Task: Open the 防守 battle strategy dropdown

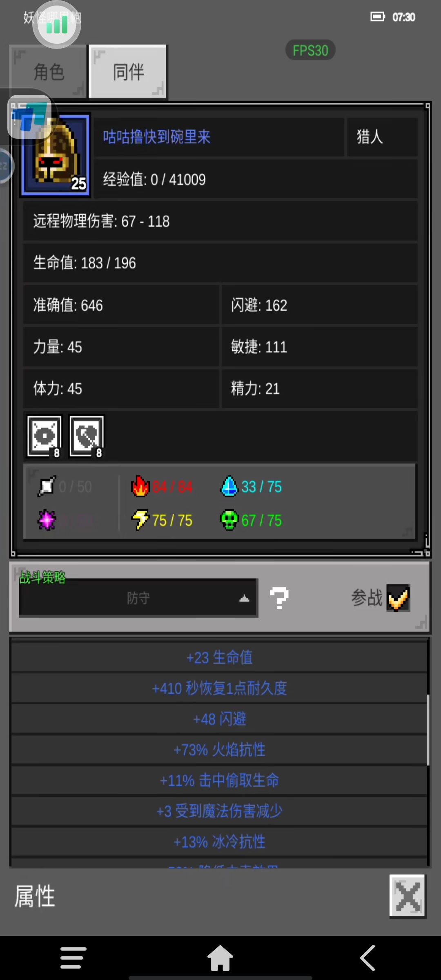Action: pyautogui.click(x=138, y=598)
